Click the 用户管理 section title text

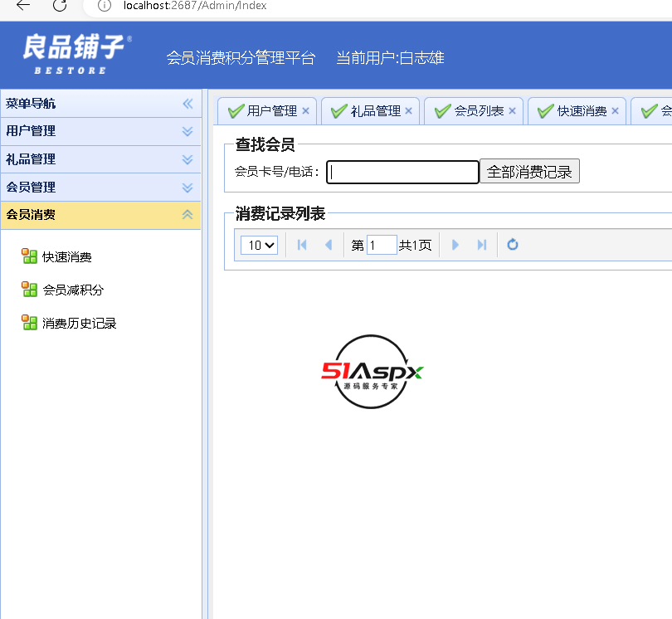point(31,131)
